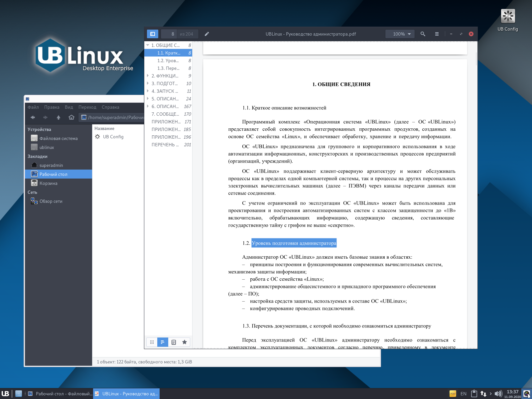Image resolution: width=532 pixels, height=399 pixels.
Task: Switch to 'Рабочий стол - Файловый...' taskbar window
Action: coord(60,394)
